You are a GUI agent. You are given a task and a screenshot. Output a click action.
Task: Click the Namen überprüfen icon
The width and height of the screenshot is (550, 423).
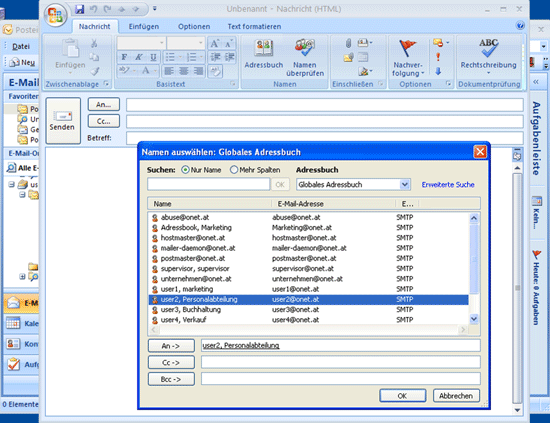(x=305, y=57)
